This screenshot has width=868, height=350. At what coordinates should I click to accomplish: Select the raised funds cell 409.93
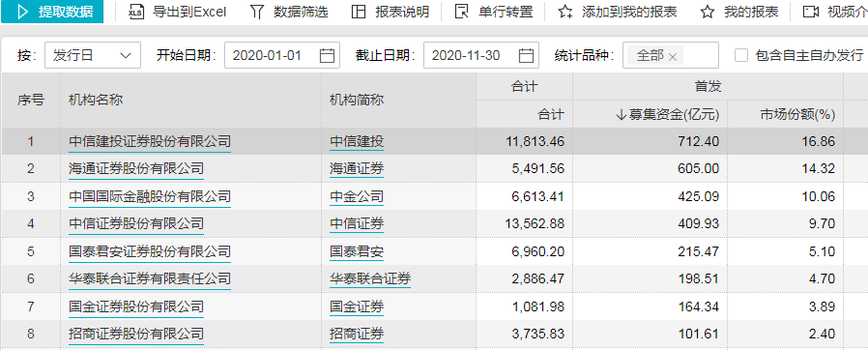click(x=699, y=223)
